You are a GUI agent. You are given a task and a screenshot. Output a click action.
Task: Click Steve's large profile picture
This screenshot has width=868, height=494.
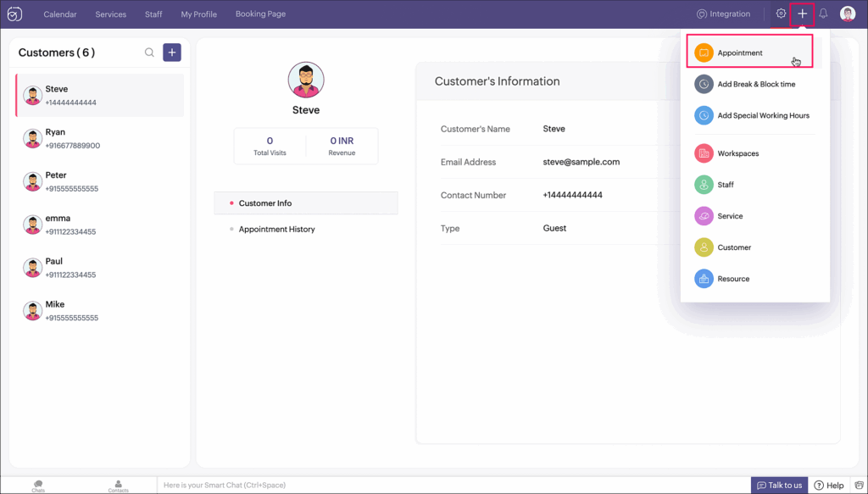(306, 80)
